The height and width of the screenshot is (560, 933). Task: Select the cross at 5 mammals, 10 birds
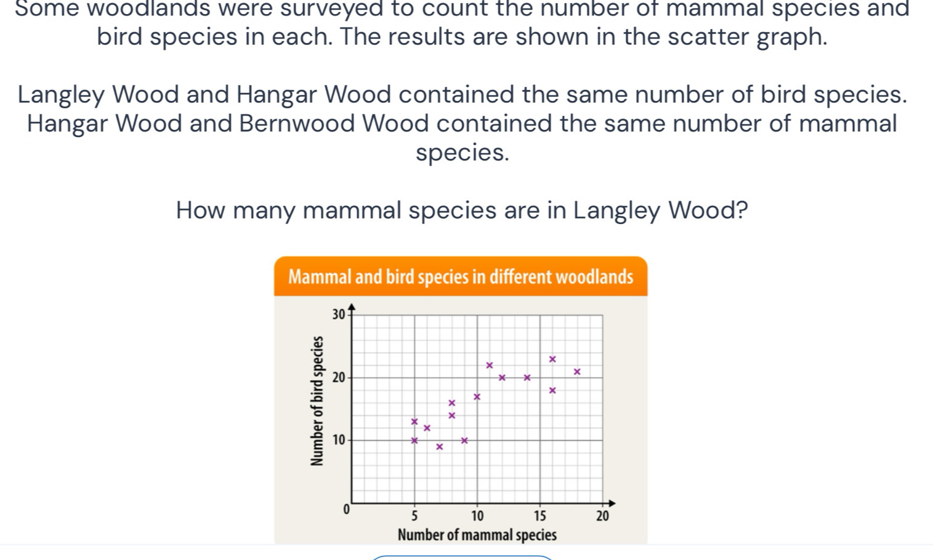(414, 440)
